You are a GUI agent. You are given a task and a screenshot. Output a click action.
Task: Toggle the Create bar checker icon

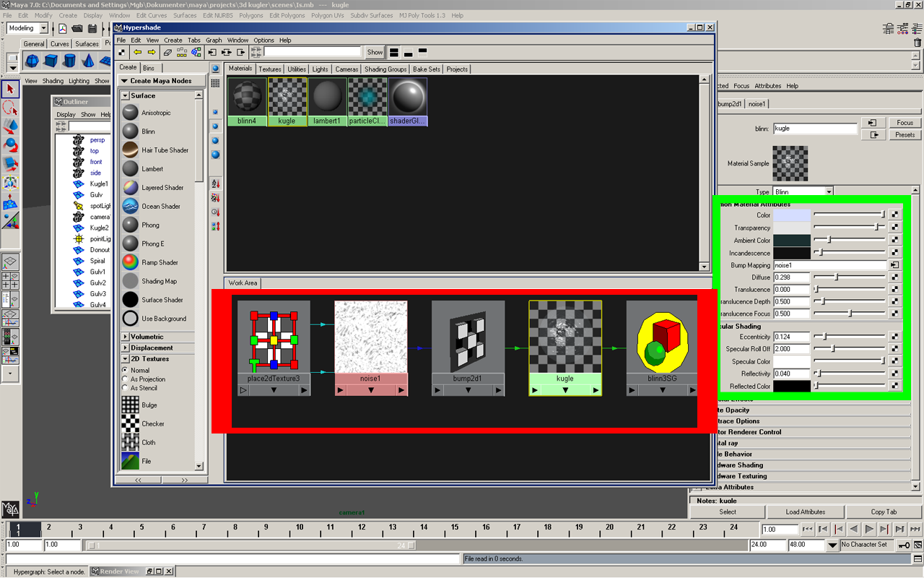pos(122,52)
